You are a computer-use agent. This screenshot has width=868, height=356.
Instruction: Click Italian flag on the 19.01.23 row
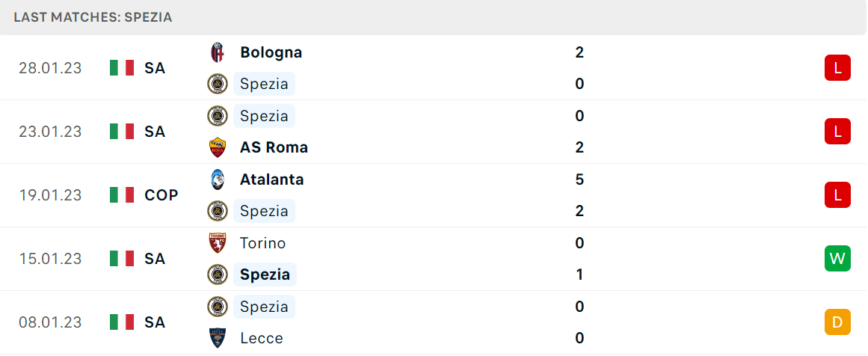point(122,195)
